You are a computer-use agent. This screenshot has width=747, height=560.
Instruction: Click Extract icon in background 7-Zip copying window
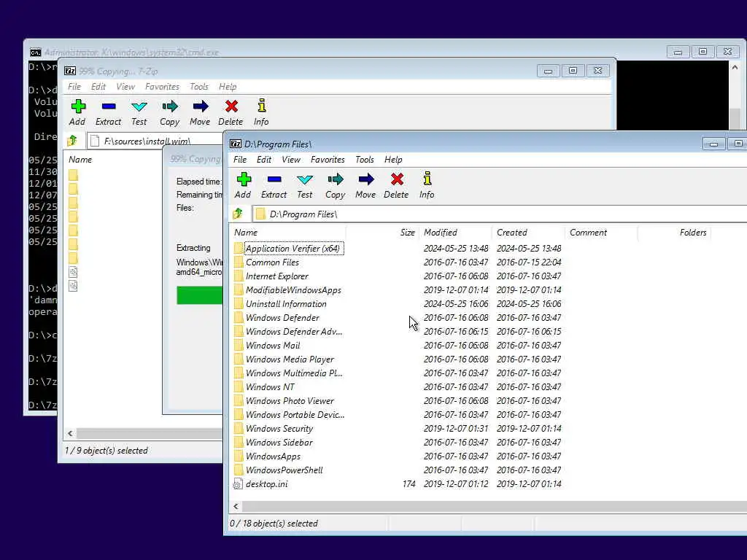pyautogui.click(x=109, y=106)
